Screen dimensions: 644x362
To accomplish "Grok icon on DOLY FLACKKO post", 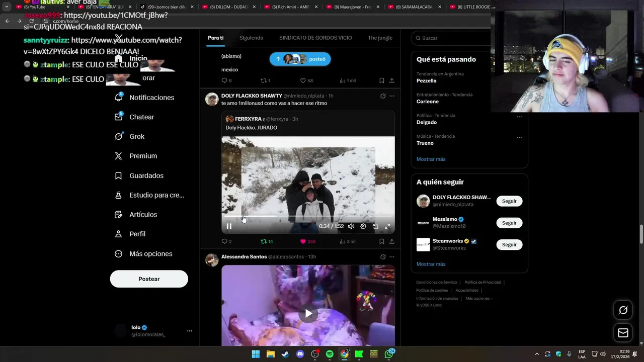I will click(383, 96).
